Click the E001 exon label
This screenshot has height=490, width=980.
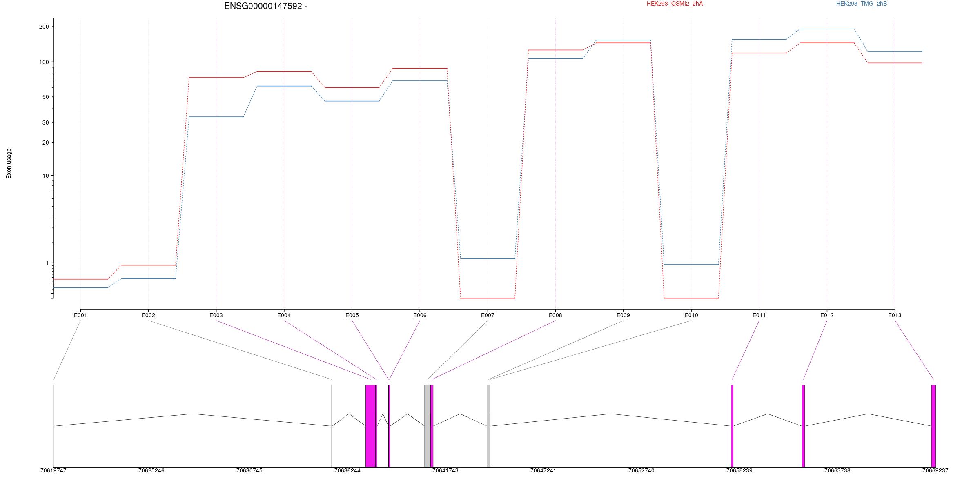tap(80, 315)
